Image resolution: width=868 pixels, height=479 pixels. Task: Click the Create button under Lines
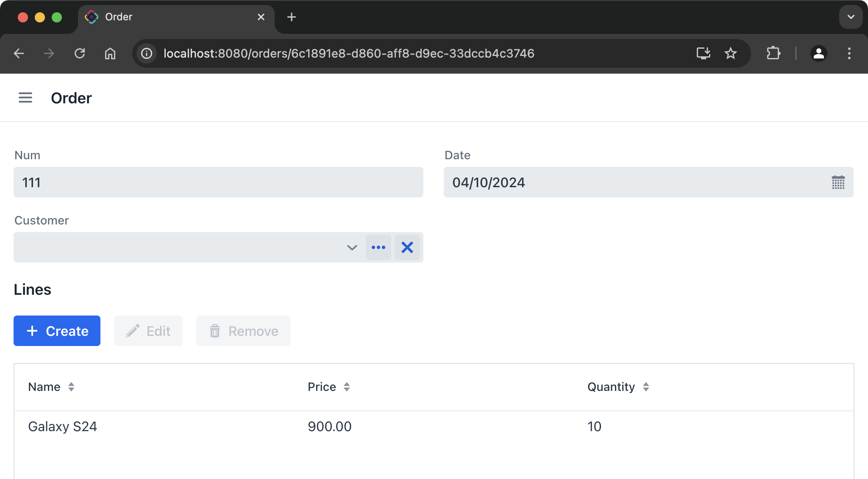[x=57, y=331]
